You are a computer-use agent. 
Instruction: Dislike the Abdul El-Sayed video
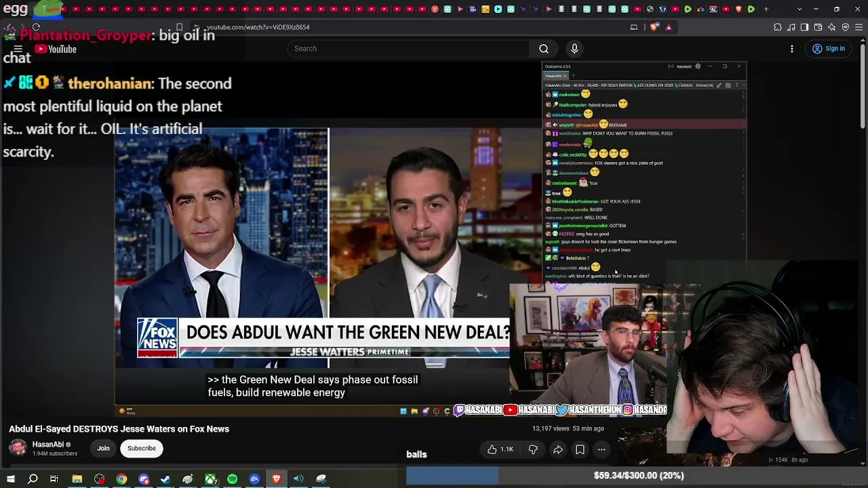coord(533,449)
